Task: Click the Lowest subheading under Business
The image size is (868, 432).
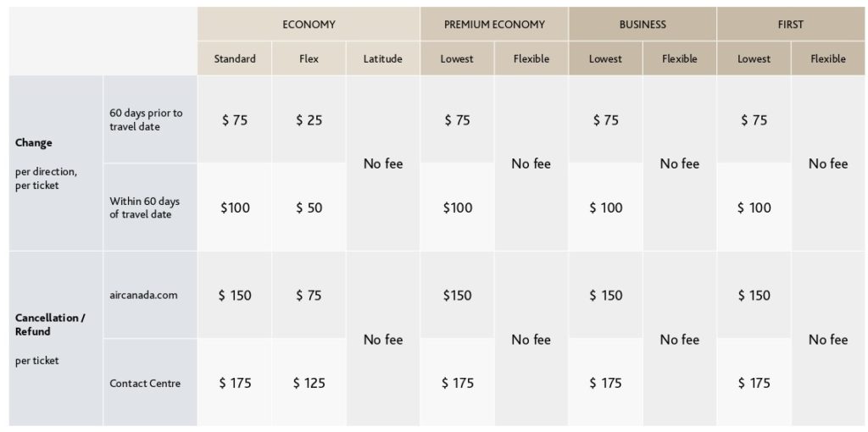Action: click(x=605, y=59)
